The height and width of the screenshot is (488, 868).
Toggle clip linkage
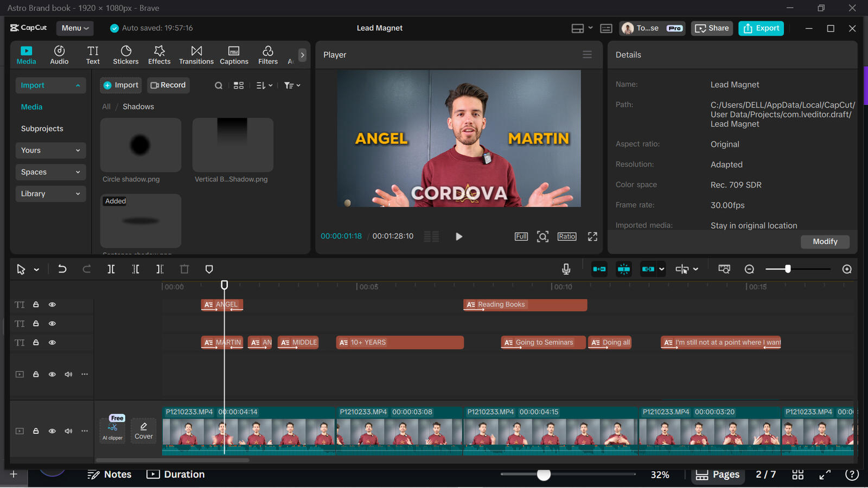648,269
